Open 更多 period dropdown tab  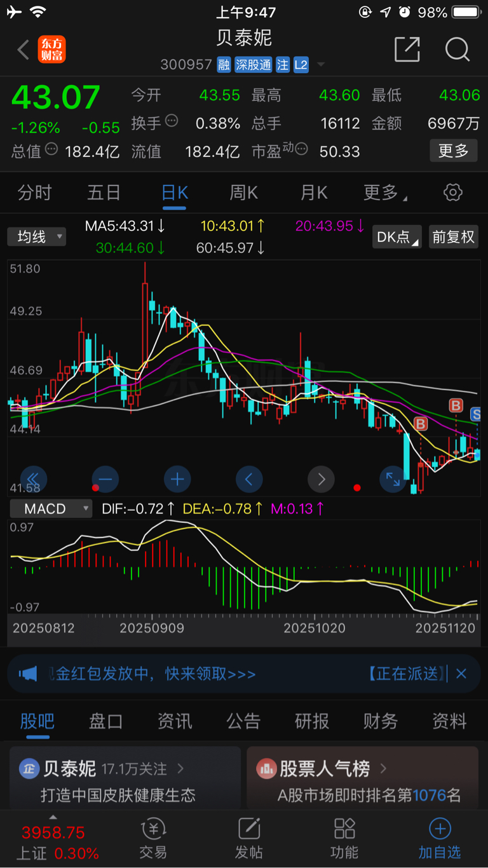(x=386, y=193)
